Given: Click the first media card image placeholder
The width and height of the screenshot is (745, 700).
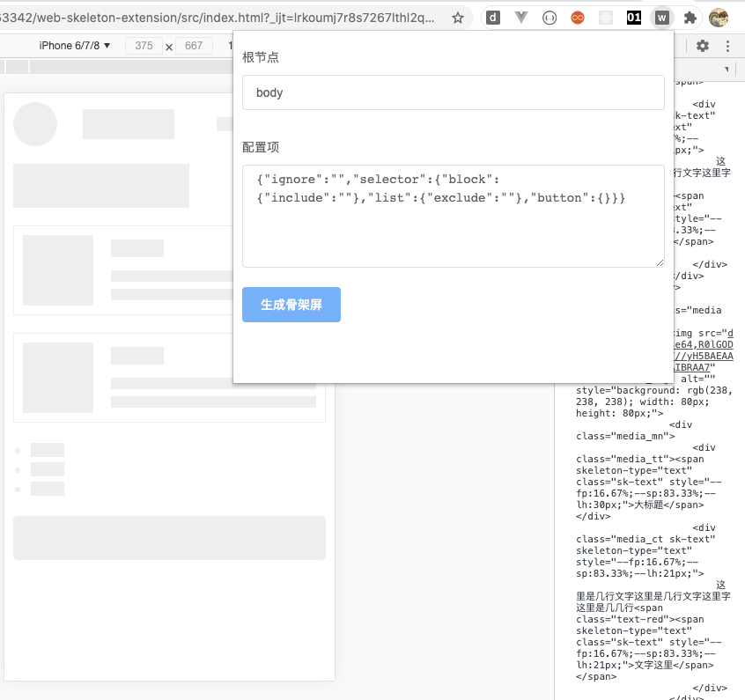Looking at the screenshot, I should tap(58, 270).
